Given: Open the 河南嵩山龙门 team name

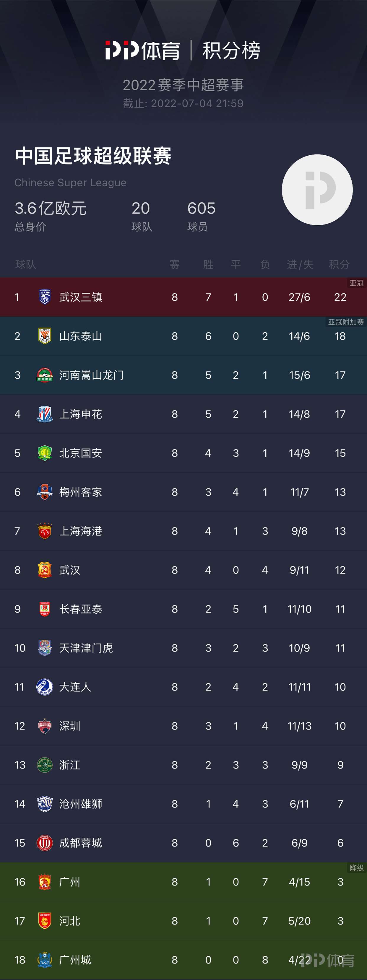Looking at the screenshot, I should pos(91,375).
